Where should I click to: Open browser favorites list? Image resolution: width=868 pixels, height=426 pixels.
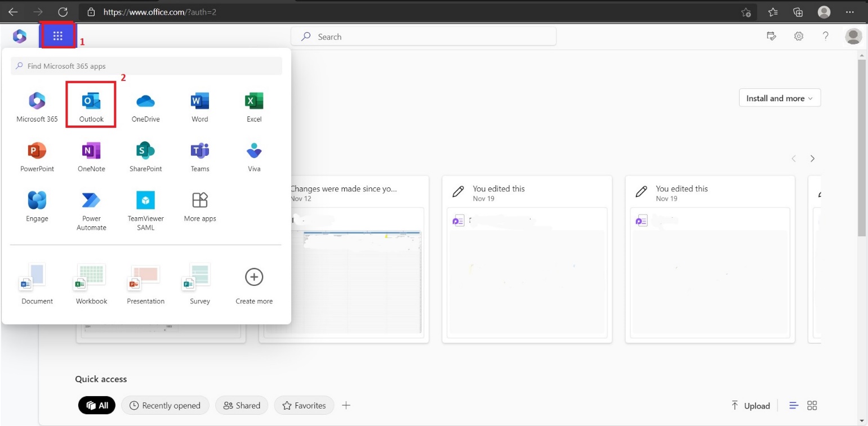tap(773, 12)
